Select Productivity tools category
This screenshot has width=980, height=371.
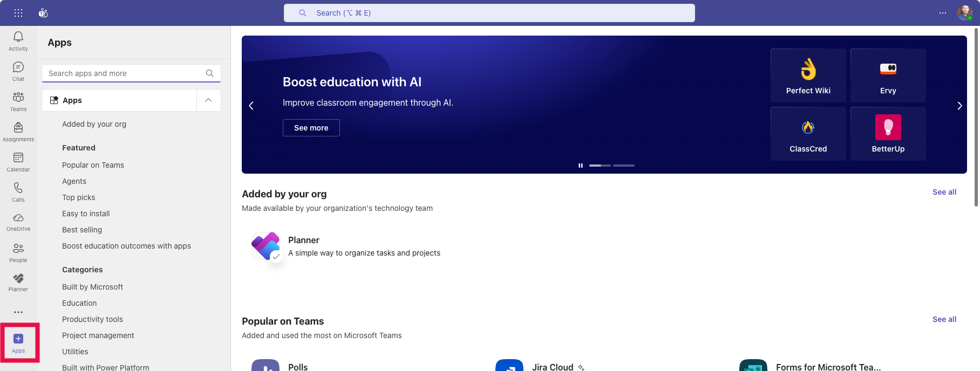92,319
